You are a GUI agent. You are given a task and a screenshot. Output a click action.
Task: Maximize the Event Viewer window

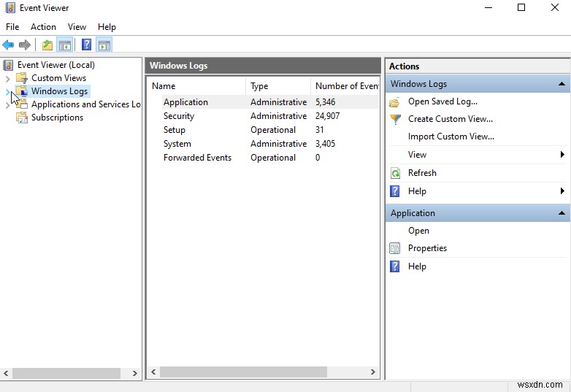point(521,7)
